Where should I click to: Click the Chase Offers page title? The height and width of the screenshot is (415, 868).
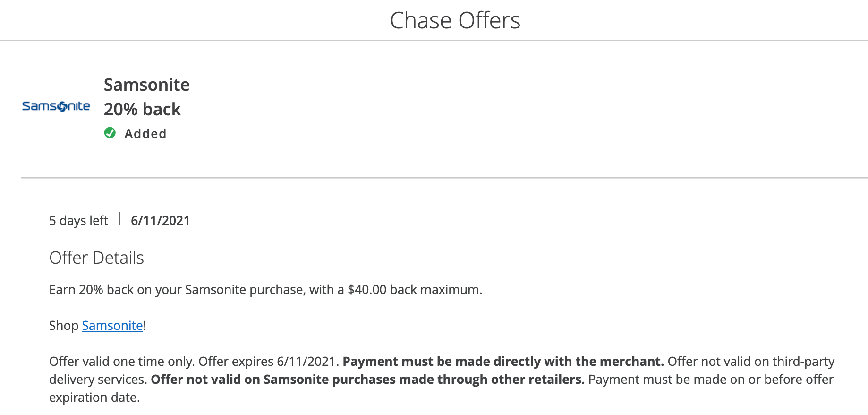[x=455, y=20]
